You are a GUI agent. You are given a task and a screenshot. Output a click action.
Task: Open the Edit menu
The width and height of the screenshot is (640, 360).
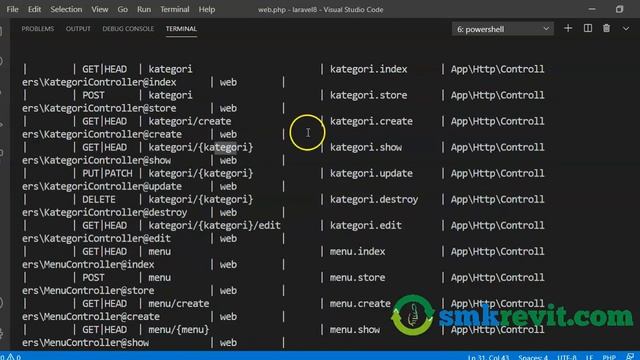click(x=34, y=9)
